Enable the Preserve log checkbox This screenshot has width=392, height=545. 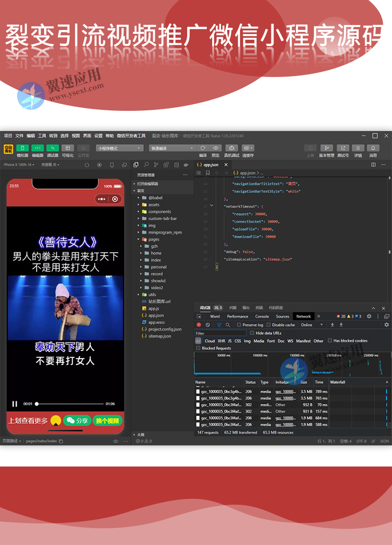[x=238, y=325]
